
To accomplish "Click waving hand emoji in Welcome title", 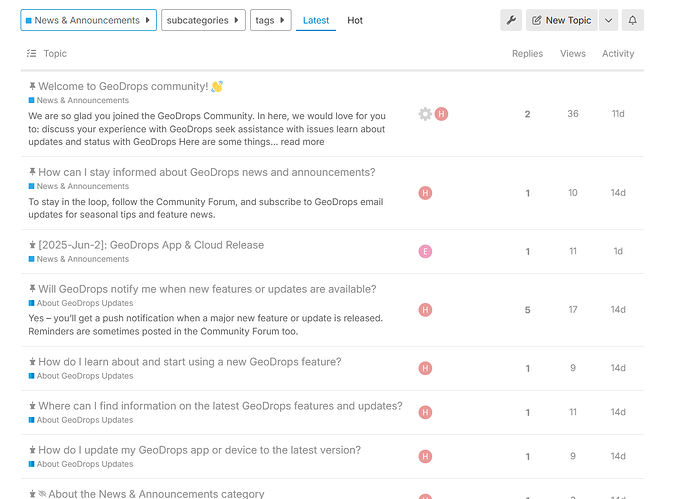I will [217, 86].
